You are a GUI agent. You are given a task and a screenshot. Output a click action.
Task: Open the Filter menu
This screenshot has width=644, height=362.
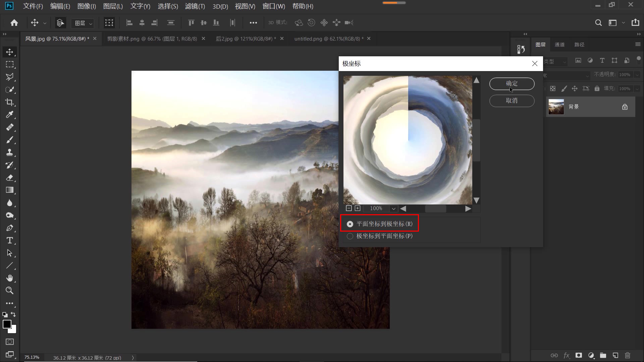click(195, 6)
